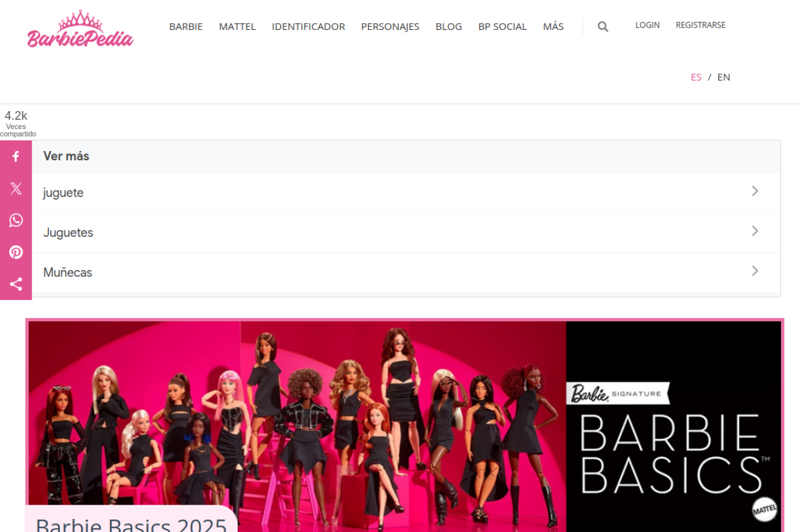Expand the 'Juguetes' row chevron
Image resolution: width=799 pixels, height=532 pixels.
click(755, 231)
